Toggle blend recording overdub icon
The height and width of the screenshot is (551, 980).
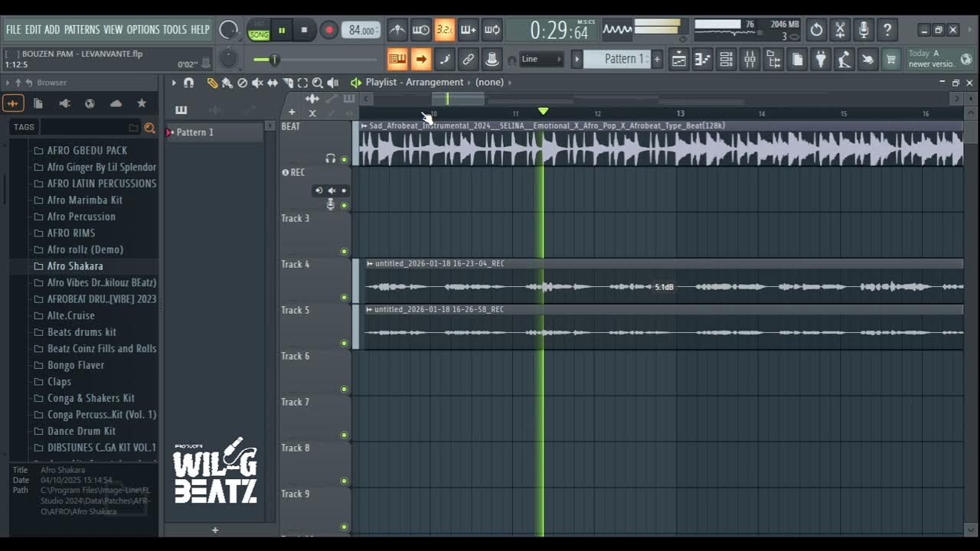tap(468, 30)
